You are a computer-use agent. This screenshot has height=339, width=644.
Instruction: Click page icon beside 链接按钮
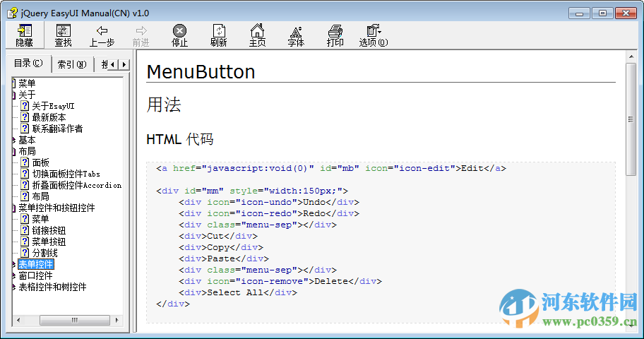pos(25,230)
